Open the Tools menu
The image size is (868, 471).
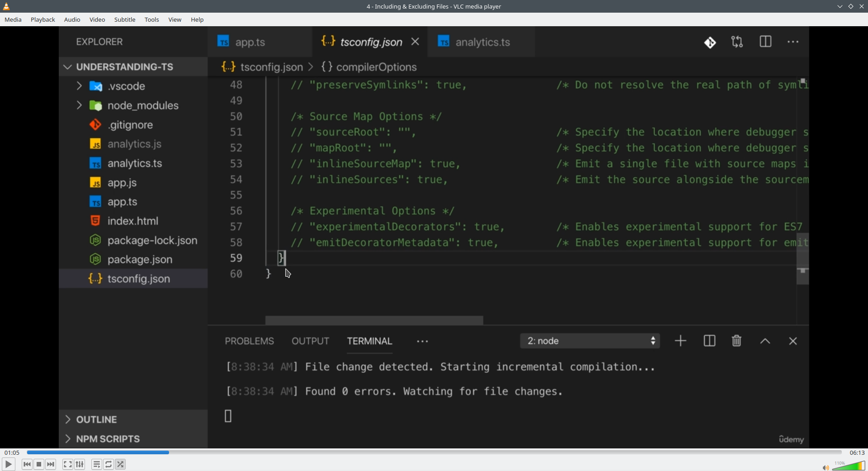(x=152, y=19)
